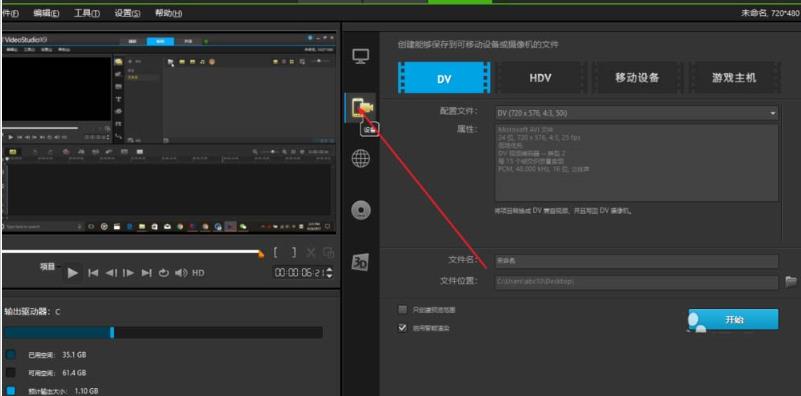Click the 1.10 GB estimated output size
The height and width of the screenshot is (396, 801).
(x=86, y=391)
